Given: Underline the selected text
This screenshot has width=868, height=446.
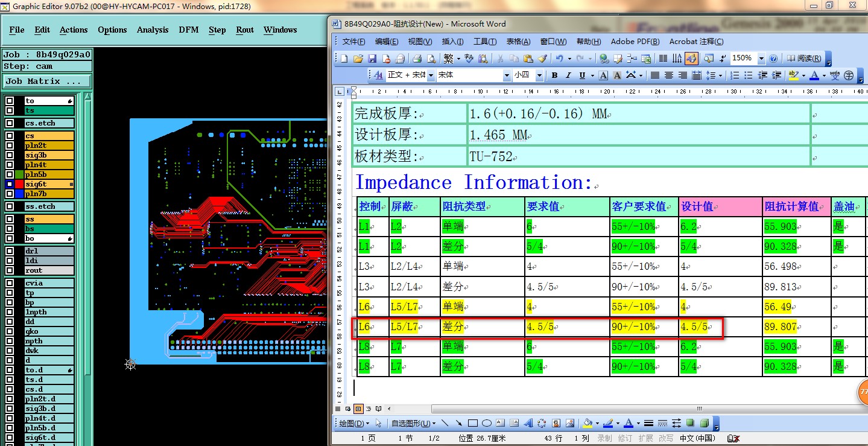Looking at the screenshot, I should click(582, 75).
